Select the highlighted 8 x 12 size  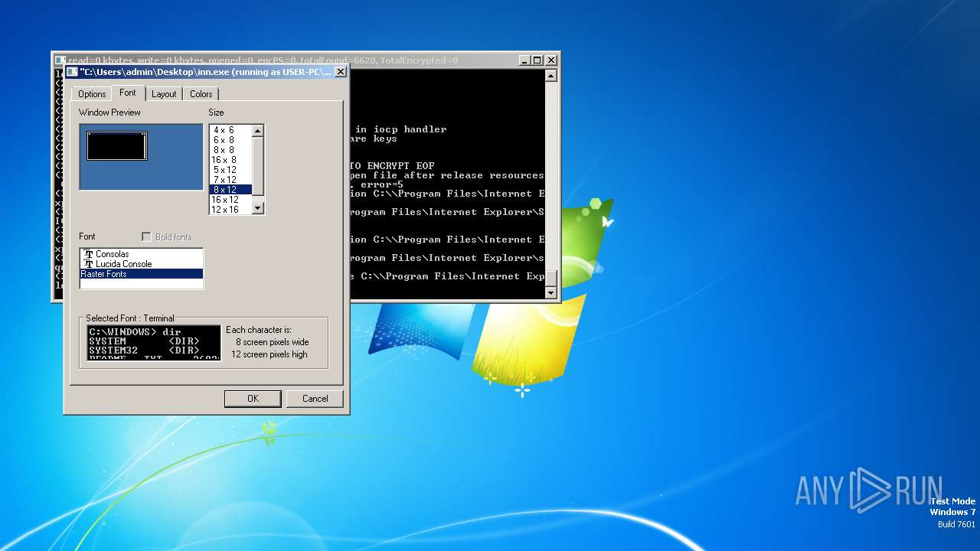point(230,190)
